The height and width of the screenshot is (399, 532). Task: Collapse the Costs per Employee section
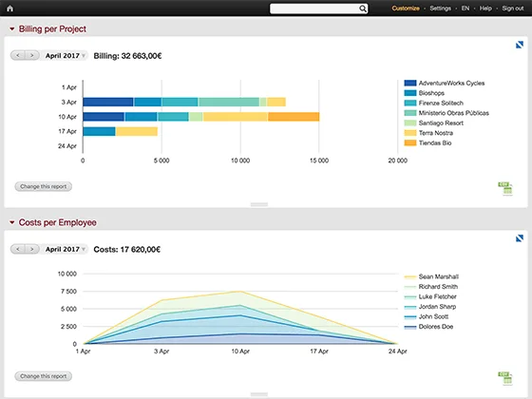(11, 222)
